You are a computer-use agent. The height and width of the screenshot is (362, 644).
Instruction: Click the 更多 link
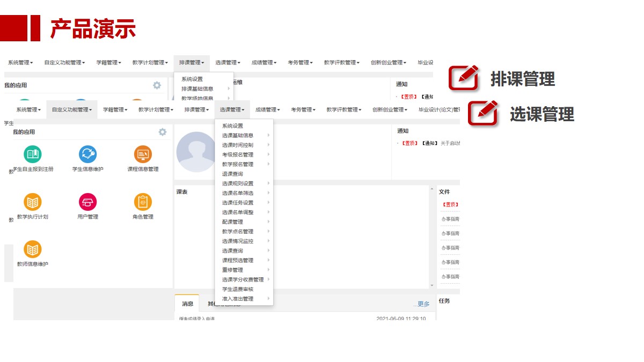pos(423,304)
